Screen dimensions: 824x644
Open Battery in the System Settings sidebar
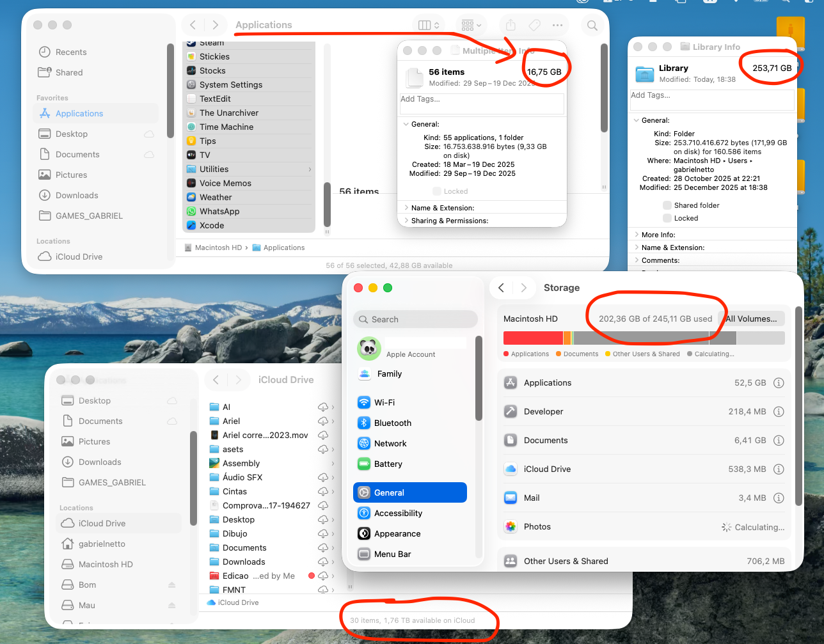(410, 464)
